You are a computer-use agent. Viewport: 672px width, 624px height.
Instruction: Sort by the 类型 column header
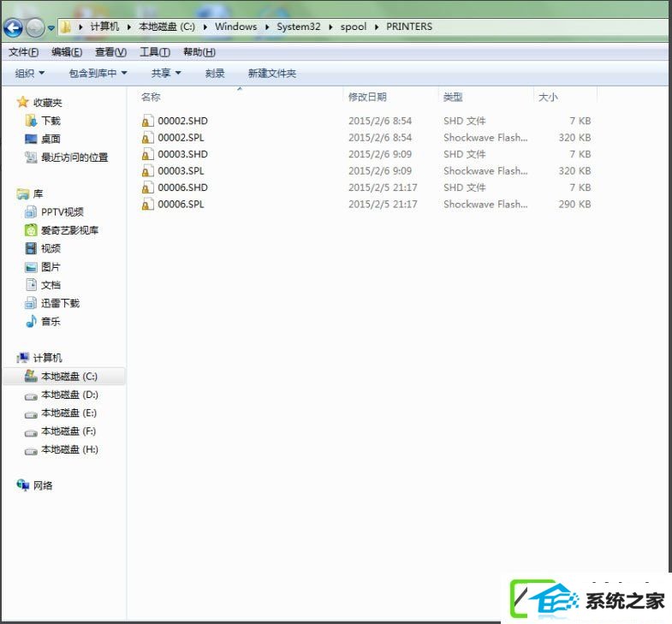pyautogui.click(x=453, y=98)
